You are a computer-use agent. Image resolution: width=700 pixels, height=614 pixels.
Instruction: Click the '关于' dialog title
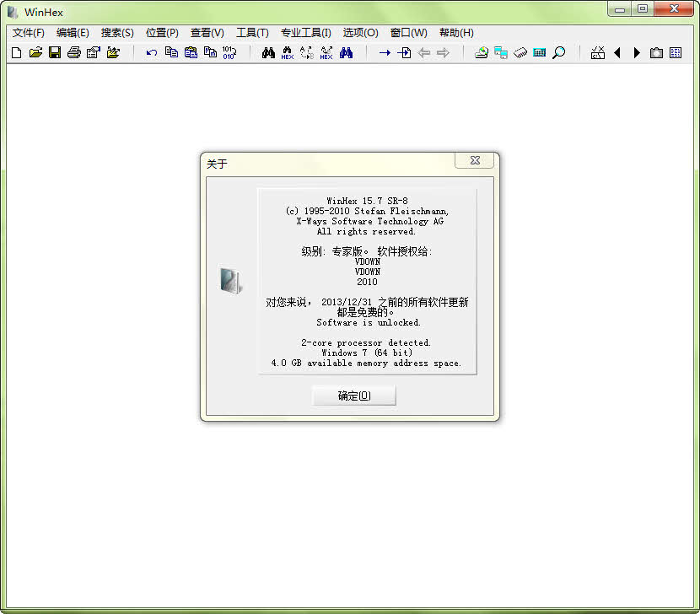point(217,164)
